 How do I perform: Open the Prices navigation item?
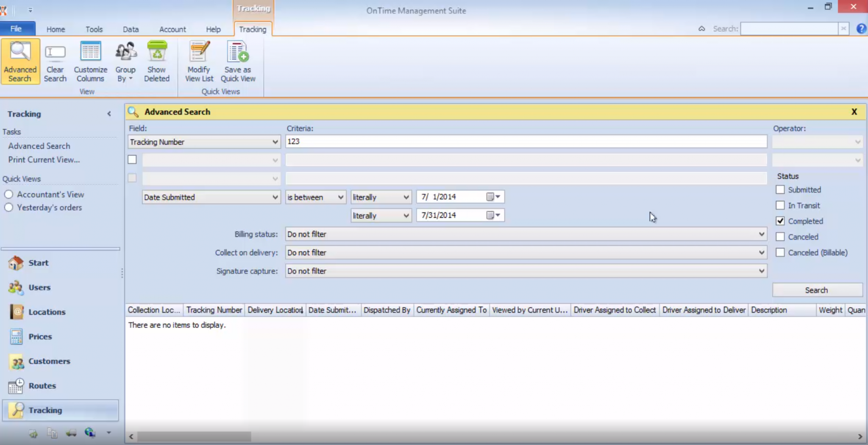point(40,337)
